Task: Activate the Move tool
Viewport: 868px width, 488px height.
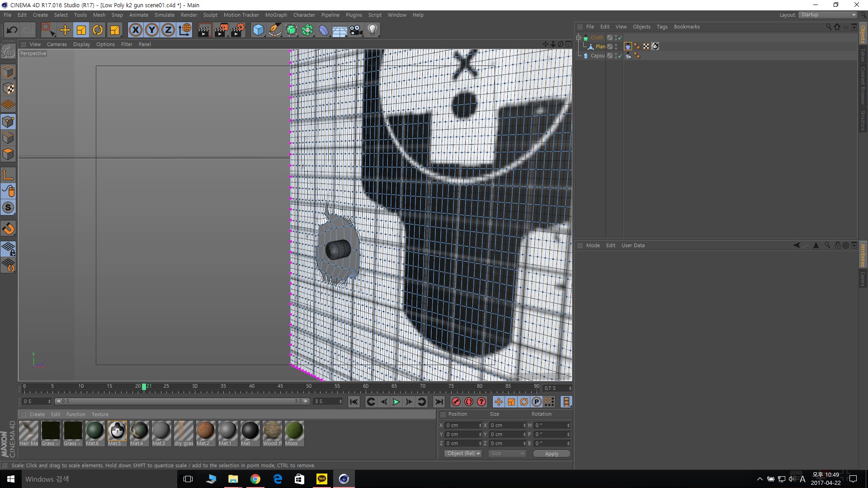Action: click(65, 30)
